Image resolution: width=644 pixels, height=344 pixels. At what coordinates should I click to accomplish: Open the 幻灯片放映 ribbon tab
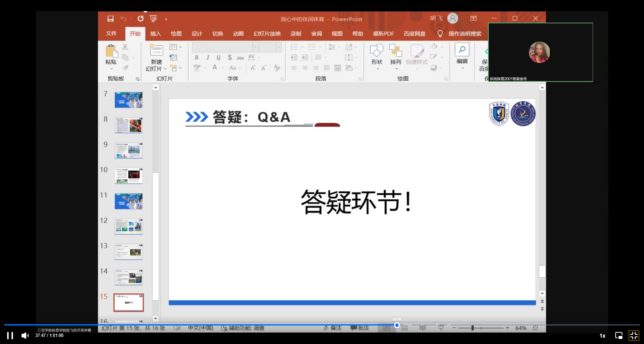pyautogui.click(x=267, y=34)
